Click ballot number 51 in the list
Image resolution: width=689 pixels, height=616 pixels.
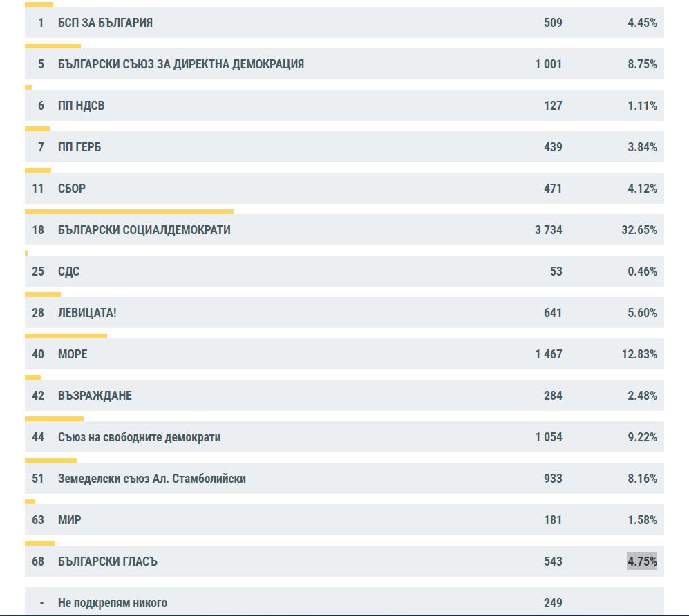[38, 478]
